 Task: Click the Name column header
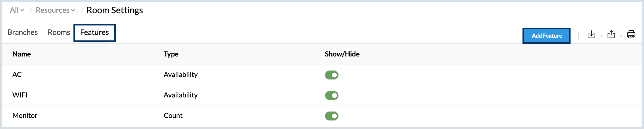pos(22,54)
